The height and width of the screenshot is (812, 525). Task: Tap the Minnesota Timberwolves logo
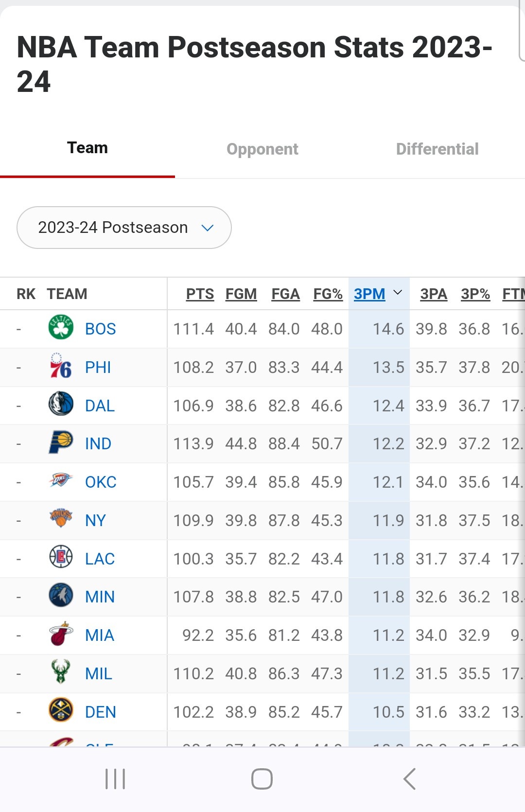click(61, 595)
